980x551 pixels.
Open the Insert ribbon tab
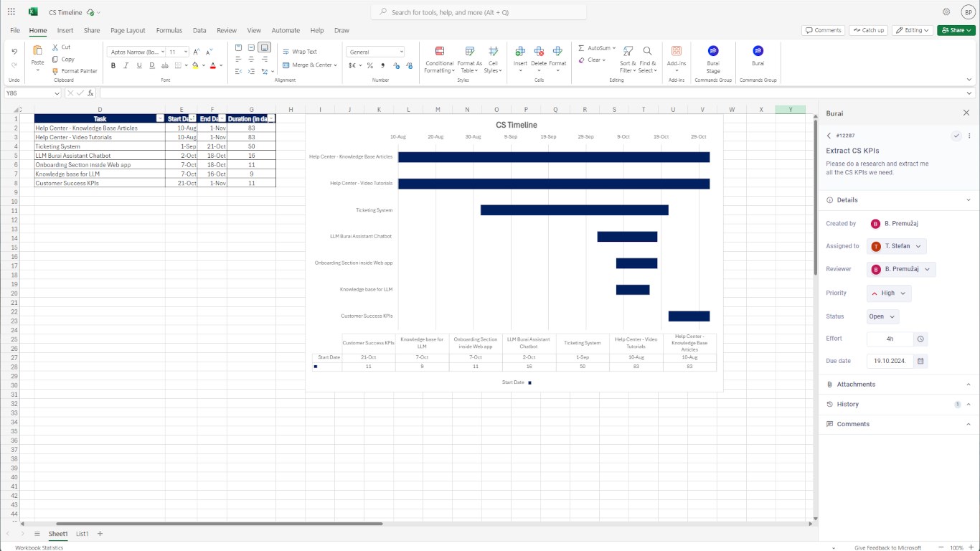(65, 30)
